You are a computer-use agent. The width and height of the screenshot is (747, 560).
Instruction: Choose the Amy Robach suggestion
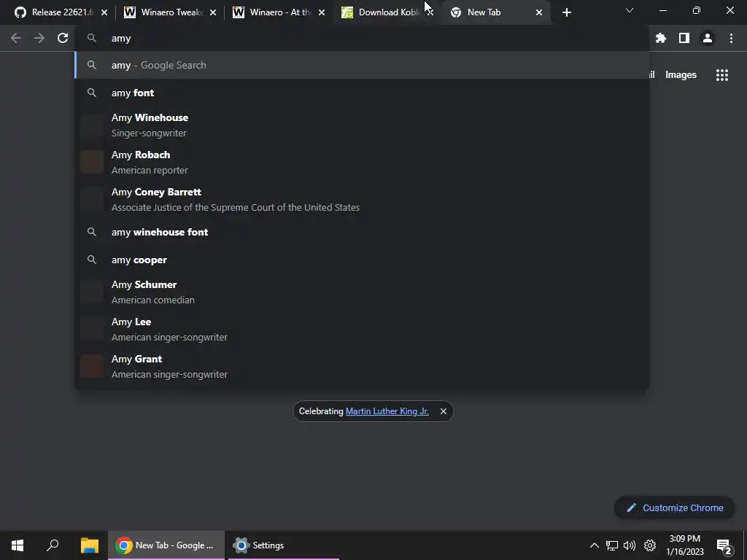pyautogui.click(x=362, y=163)
